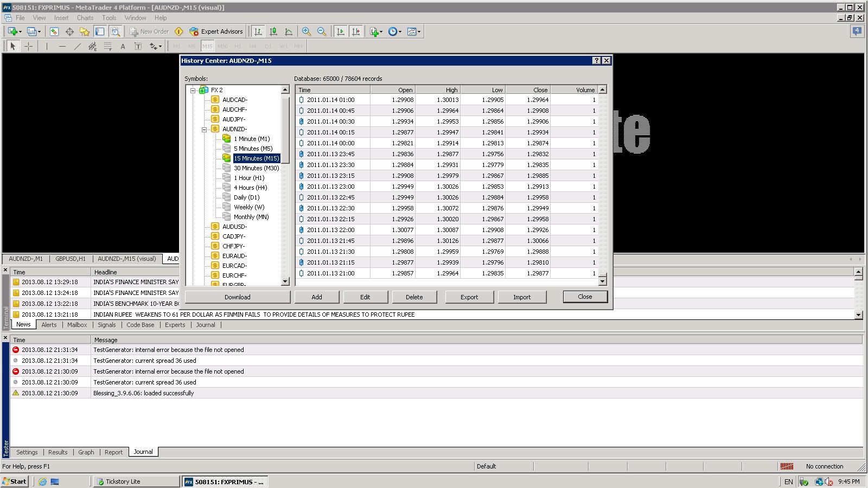Screen dimensions: 868x488
Task: Toggle the Market Watch window
Action: (x=54, y=31)
